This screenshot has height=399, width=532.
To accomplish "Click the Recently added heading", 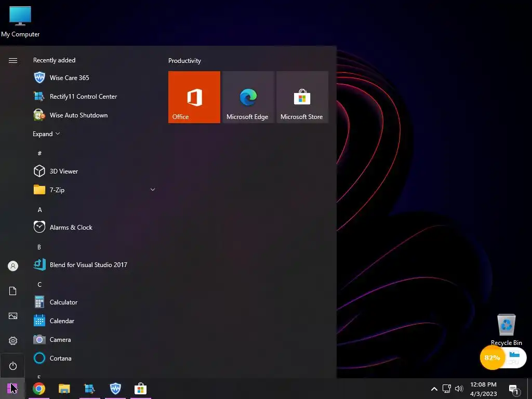I will pos(54,60).
